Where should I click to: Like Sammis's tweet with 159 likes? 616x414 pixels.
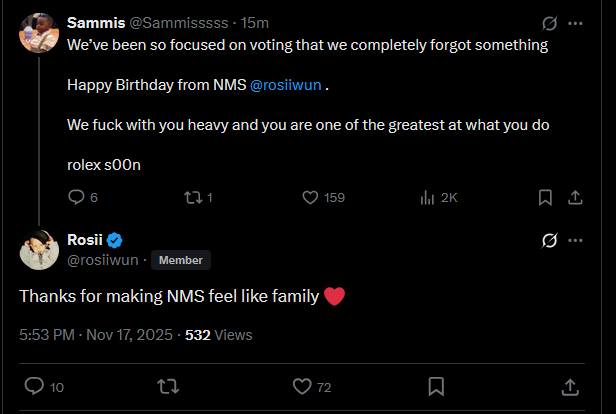(x=310, y=197)
